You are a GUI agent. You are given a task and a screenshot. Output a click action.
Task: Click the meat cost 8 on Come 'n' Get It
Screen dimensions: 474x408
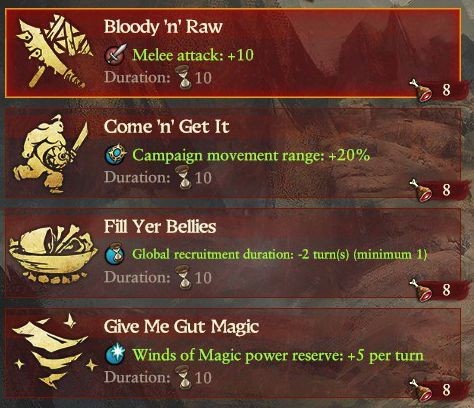446,190
